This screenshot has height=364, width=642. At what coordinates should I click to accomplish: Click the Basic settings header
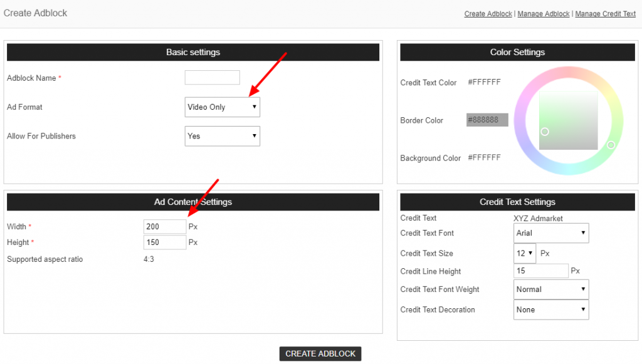pos(193,53)
